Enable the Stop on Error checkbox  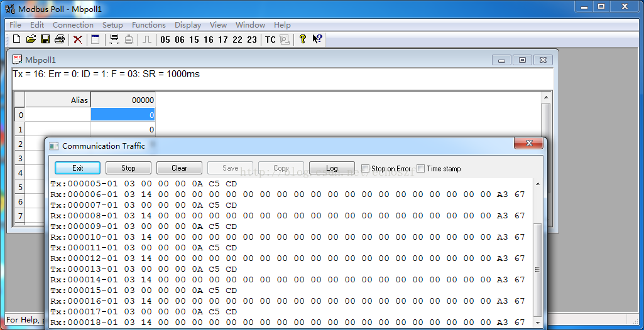point(365,169)
